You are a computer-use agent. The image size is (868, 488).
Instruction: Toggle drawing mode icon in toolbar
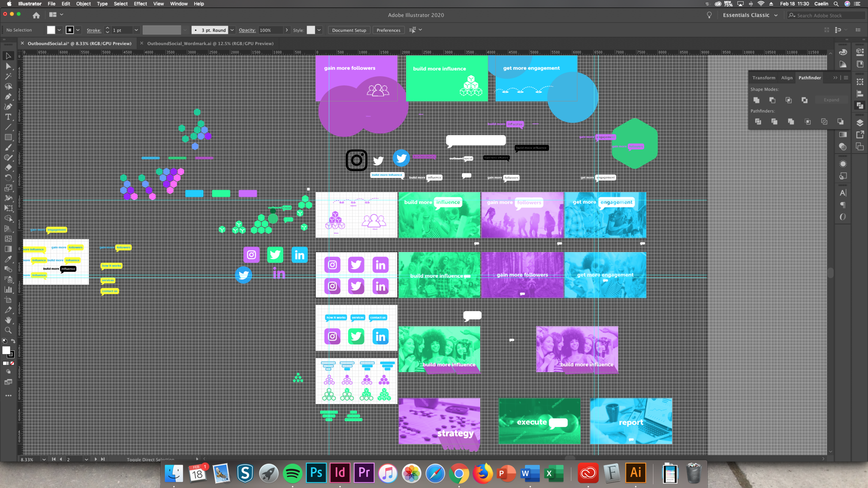click(8, 371)
